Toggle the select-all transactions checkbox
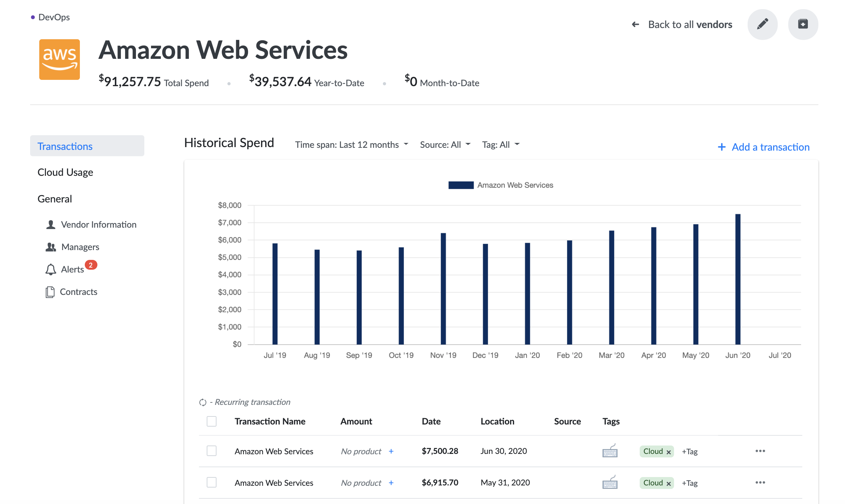The image size is (845, 504). pos(212,421)
